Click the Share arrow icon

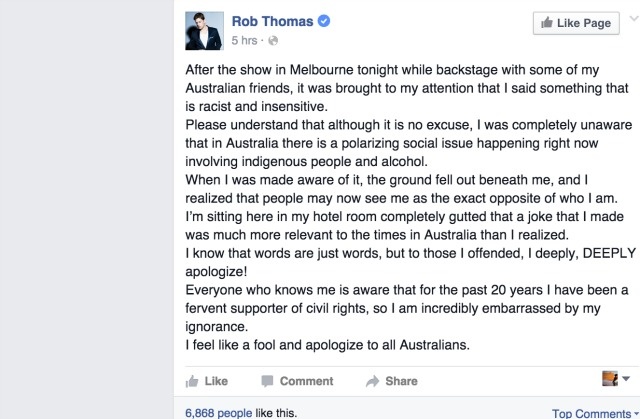click(x=372, y=381)
